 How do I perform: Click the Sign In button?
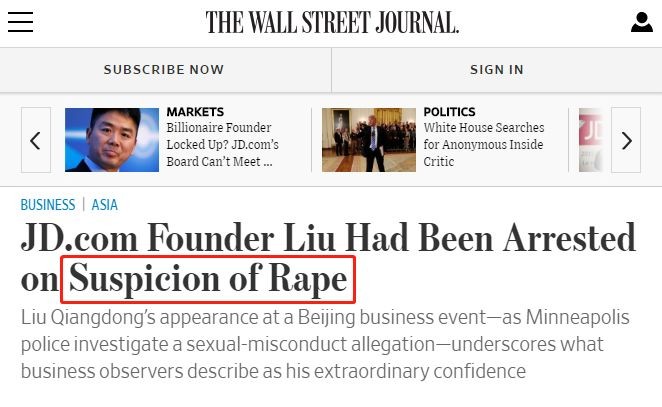[x=496, y=70]
